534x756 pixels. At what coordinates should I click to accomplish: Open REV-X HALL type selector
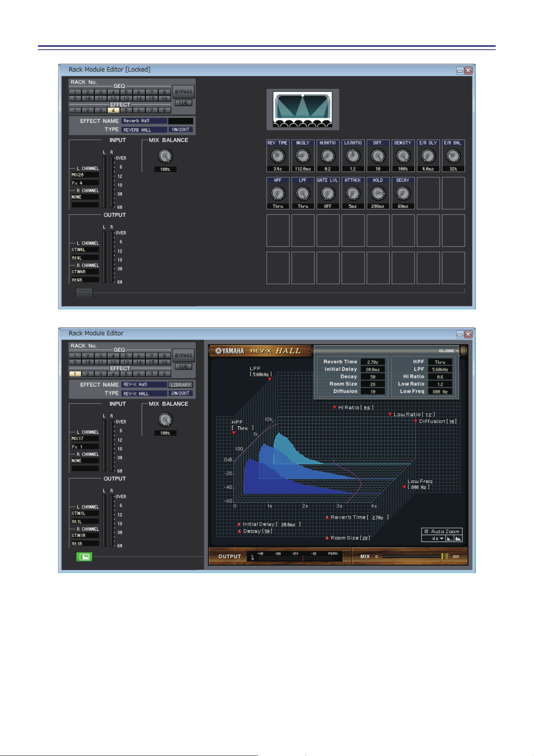144,393
